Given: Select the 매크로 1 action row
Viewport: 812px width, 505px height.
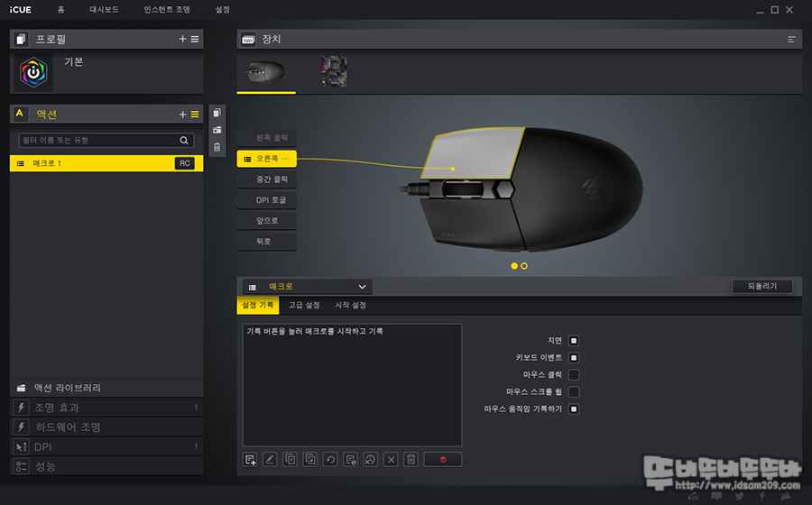Looking at the screenshot, I should click(106, 163).
